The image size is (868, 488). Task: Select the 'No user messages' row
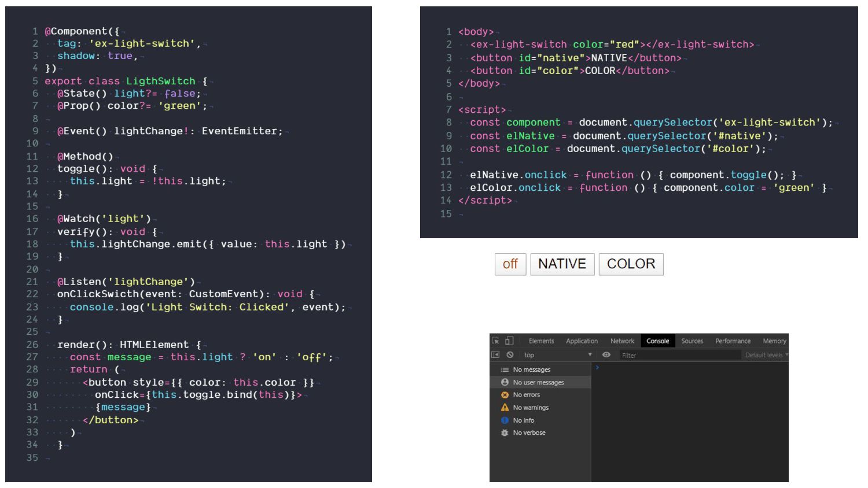(540, 382)
